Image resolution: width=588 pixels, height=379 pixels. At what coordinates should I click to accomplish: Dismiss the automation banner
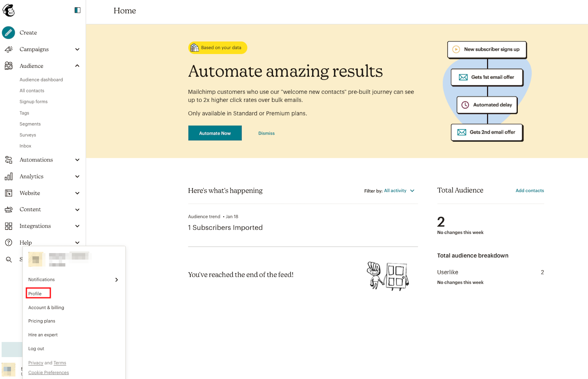click(267, 133)
